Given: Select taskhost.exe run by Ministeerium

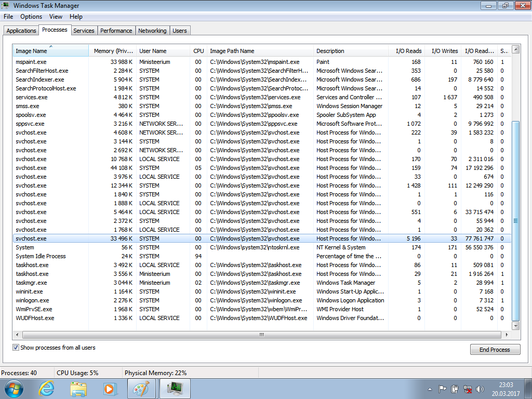Looking at the screenshot, I should point(262,274).
